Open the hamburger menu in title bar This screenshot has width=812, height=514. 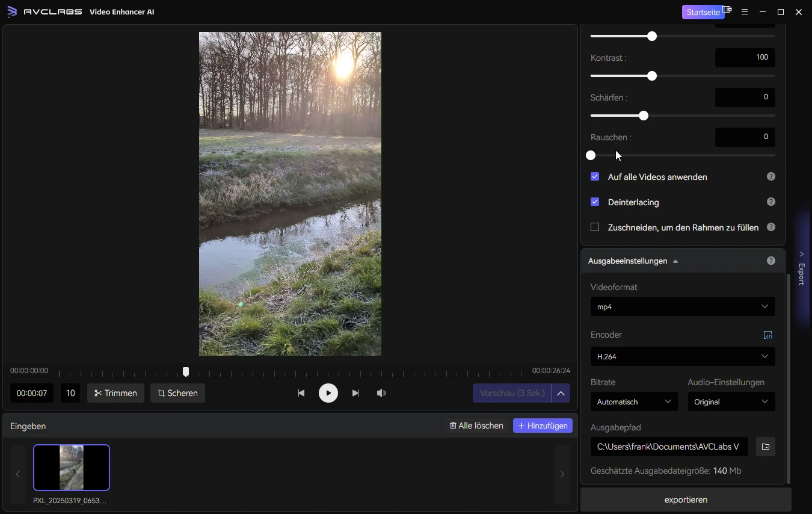[745, 12]
